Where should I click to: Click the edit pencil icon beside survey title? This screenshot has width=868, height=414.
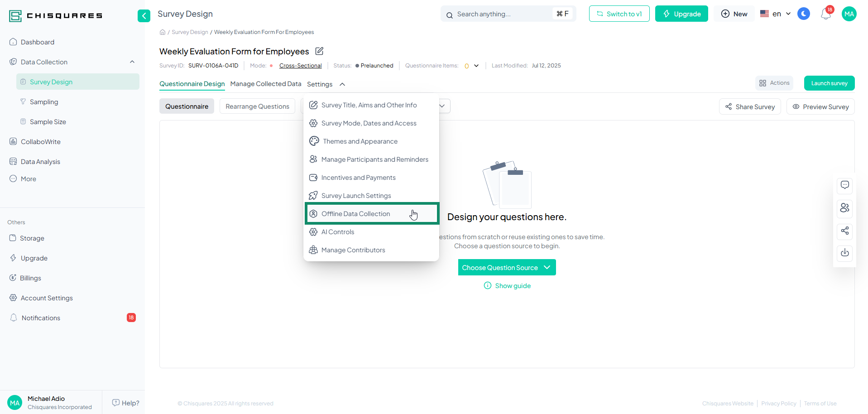pos(319,51)
